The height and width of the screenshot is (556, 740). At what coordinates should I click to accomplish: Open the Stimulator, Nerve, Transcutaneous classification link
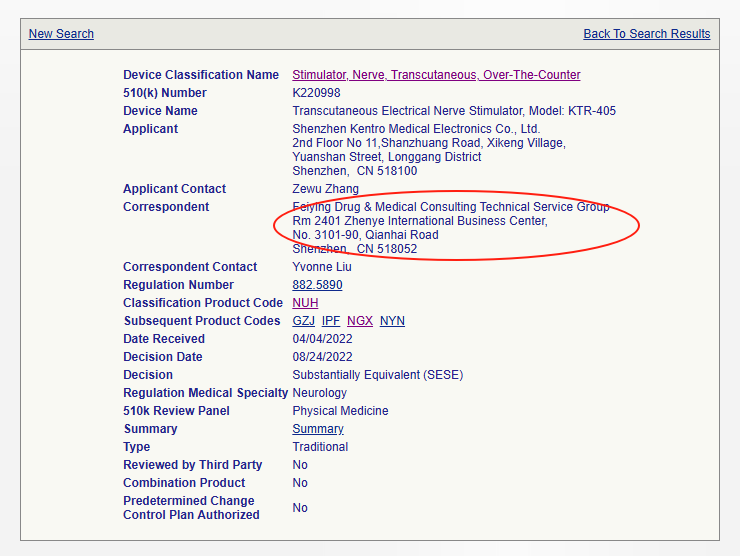[x=436, y=75]
